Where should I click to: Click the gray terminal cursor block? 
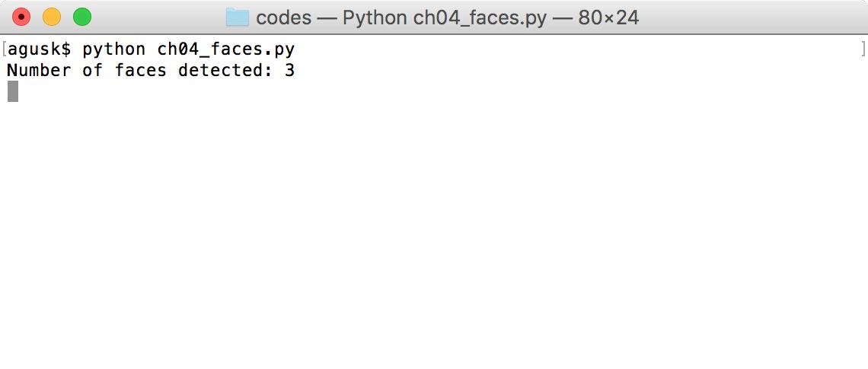(13, 91)
